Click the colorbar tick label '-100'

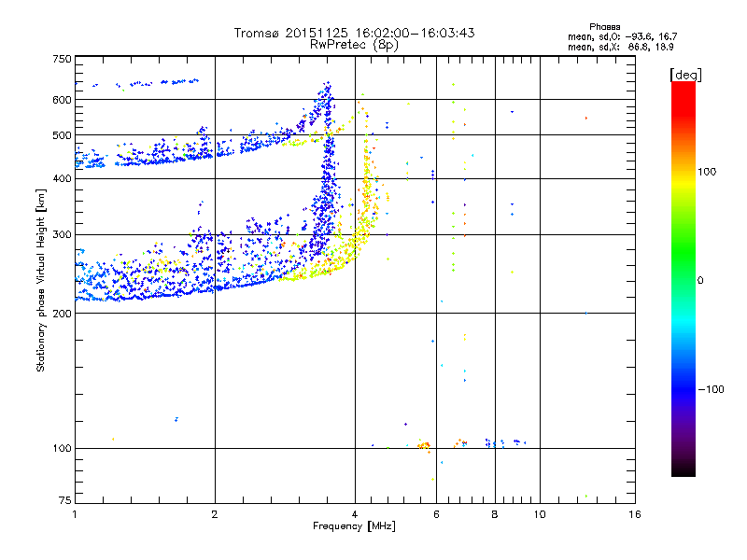(x=711, y=389)
